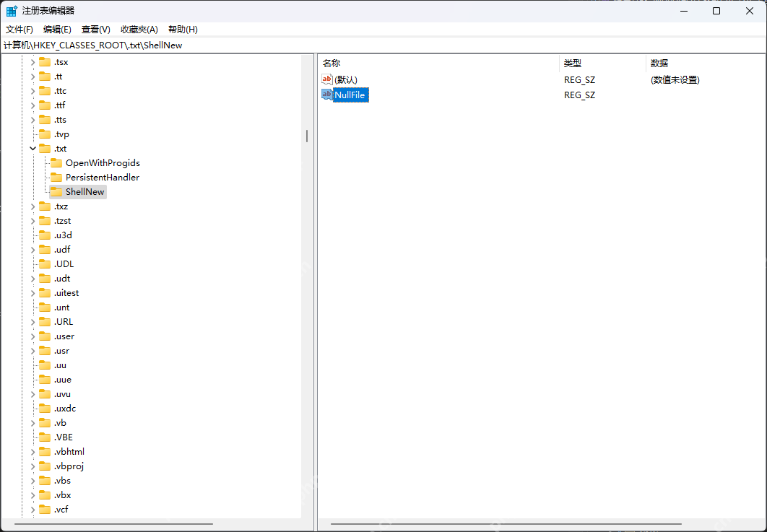Select the .uitest key label
The image size is (767, 532).
click(x=66, y=293)
